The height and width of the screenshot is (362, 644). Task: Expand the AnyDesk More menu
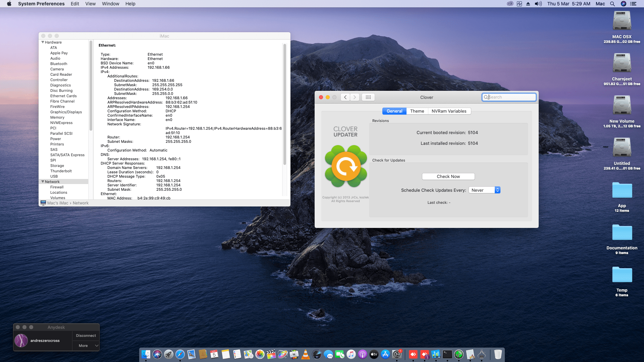[86, 346]
